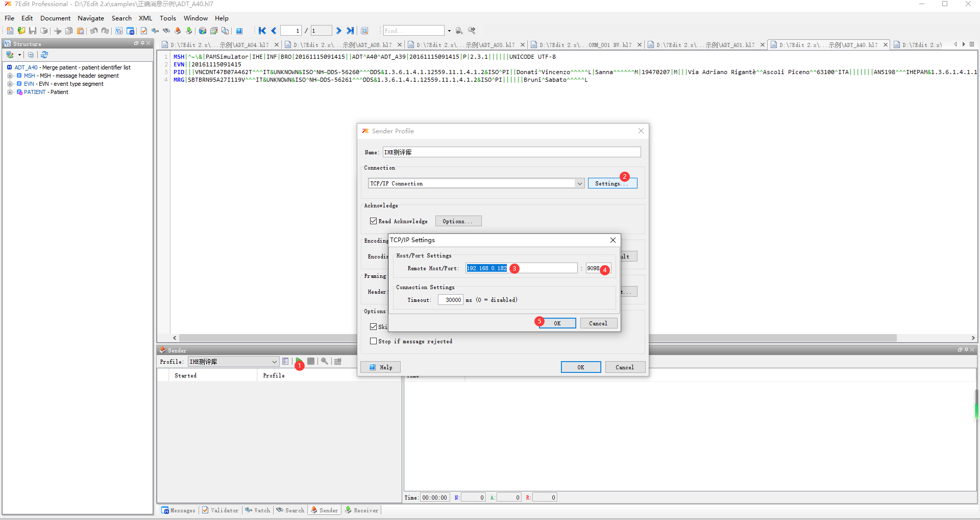Click the Undo toolbar icon
Image resolution: width=980 pixels, height=520 pixels.
pyautogui.click(x=94, y=31)
